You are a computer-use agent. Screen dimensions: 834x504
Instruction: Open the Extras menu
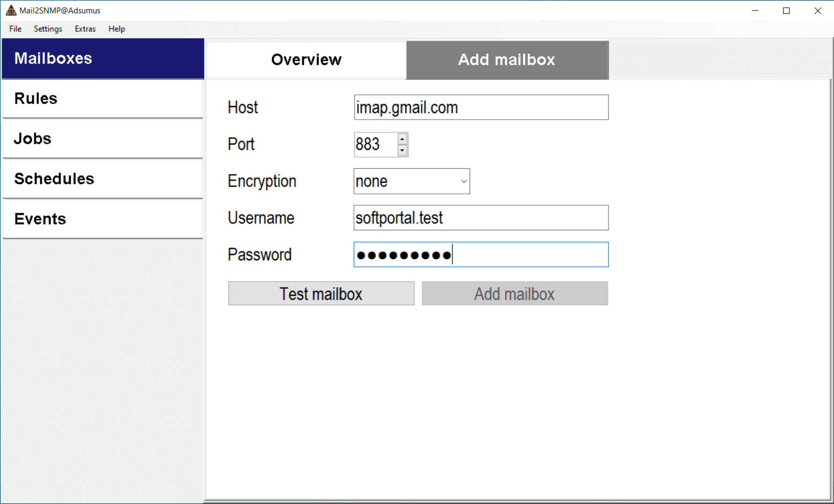[85, 29]
